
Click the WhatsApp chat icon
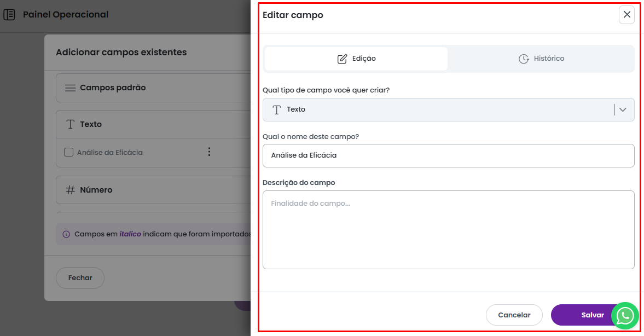pyautogui.click(x=625, y=316)
